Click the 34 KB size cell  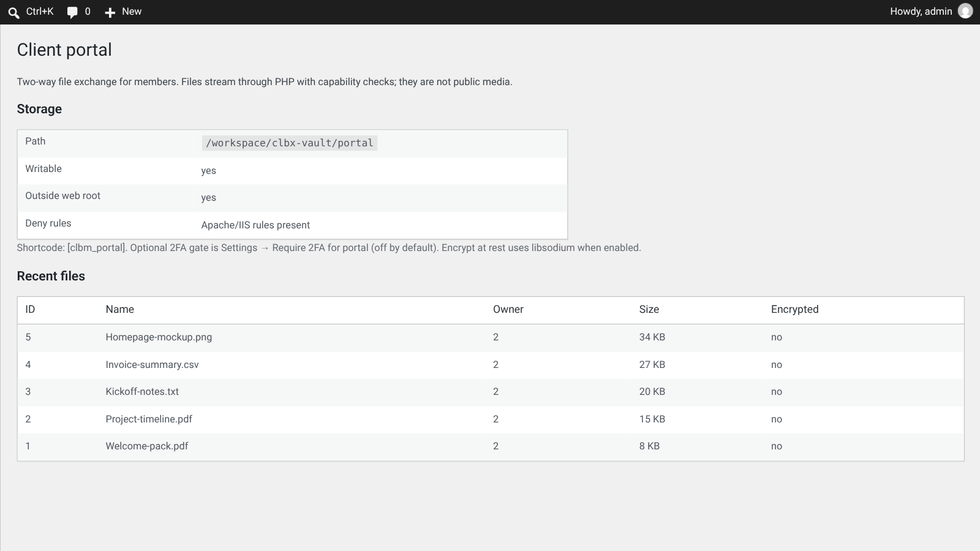pyautogui.click(x=652, y=337)
